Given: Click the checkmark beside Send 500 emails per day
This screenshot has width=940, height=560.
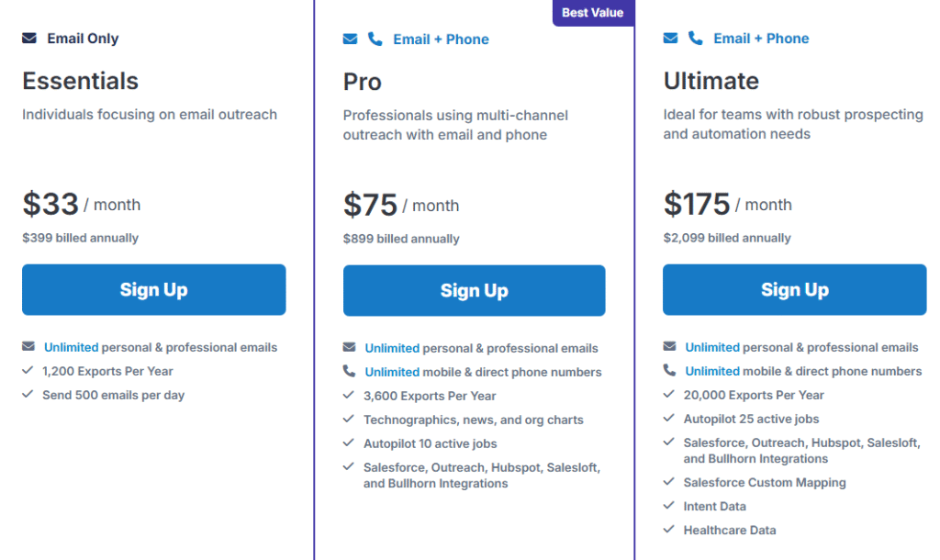Looking at the screenshot, I should [x=27, y=395].
